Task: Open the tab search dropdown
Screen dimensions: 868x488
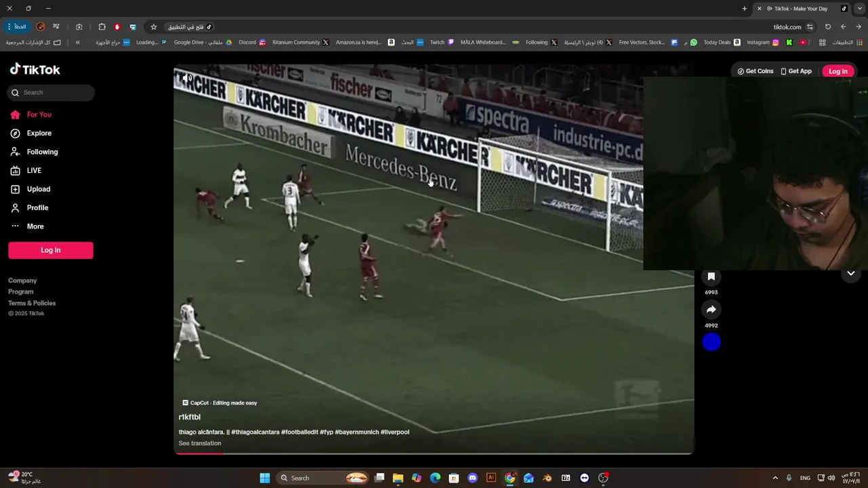Action: [x=860, y=9]
